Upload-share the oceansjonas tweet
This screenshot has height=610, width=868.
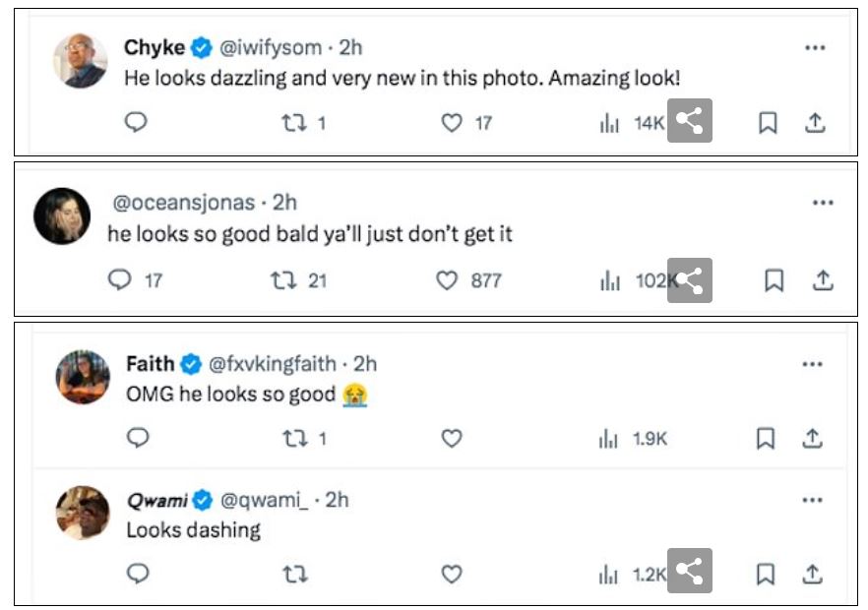coord(823,280)
